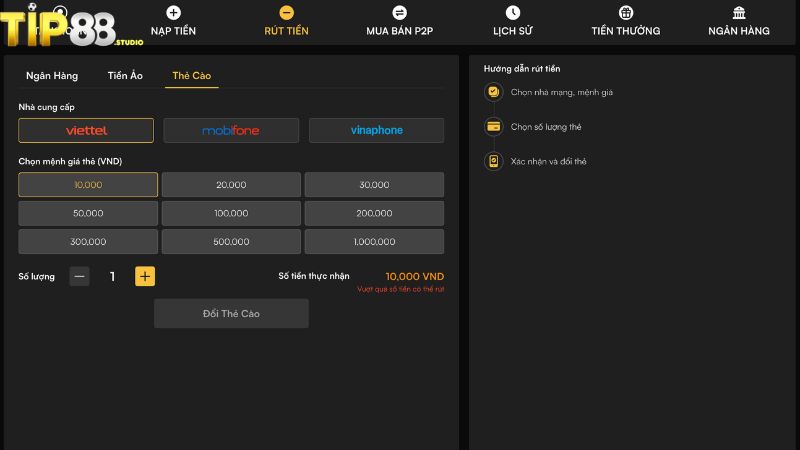Open the RÚT TIỀN menu label

click(x=286, y=31)
